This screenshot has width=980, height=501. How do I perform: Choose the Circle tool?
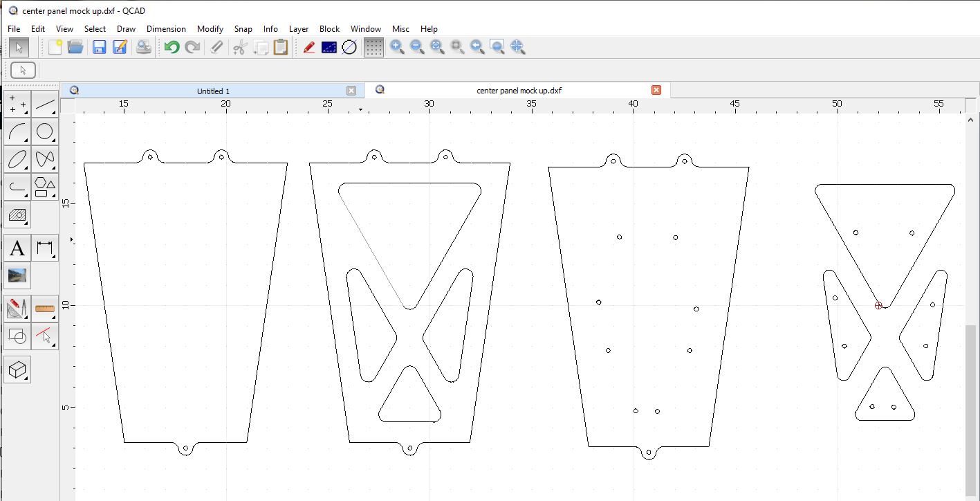45,131
